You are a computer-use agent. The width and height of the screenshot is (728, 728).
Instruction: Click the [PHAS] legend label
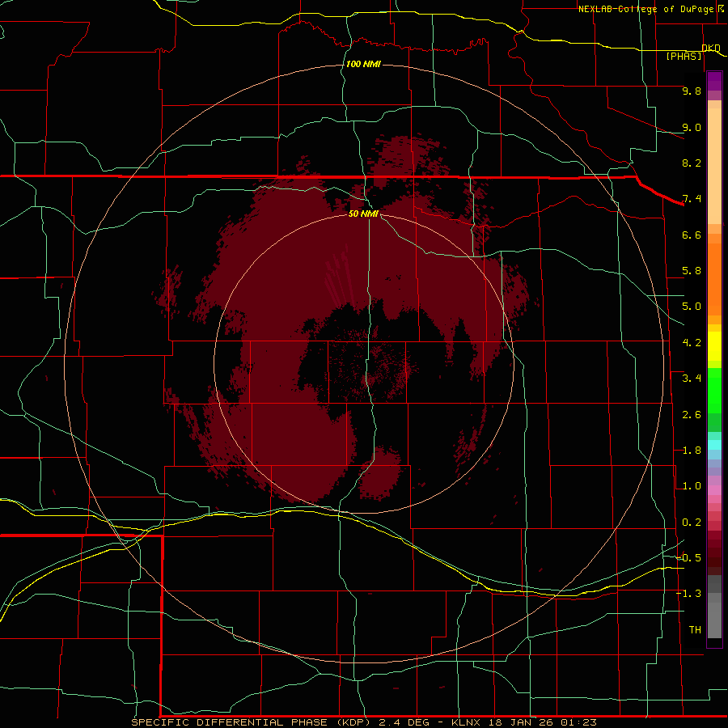pos(684,56)
